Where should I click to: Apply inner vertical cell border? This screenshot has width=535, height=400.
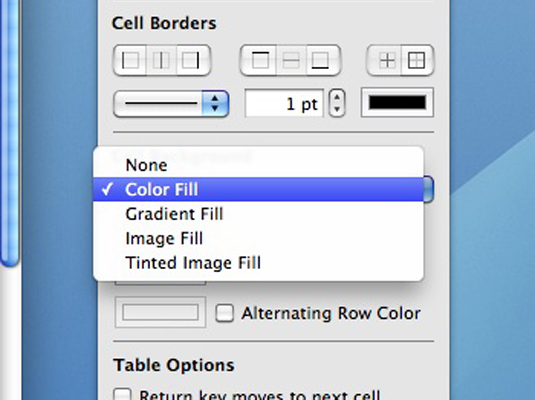161,60
